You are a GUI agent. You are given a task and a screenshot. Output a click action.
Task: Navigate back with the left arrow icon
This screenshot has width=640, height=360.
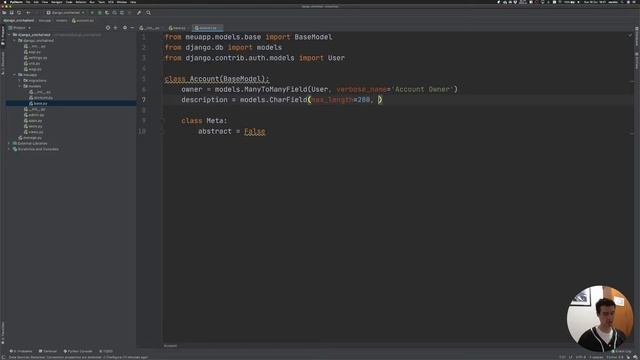(x=28, y=13)
